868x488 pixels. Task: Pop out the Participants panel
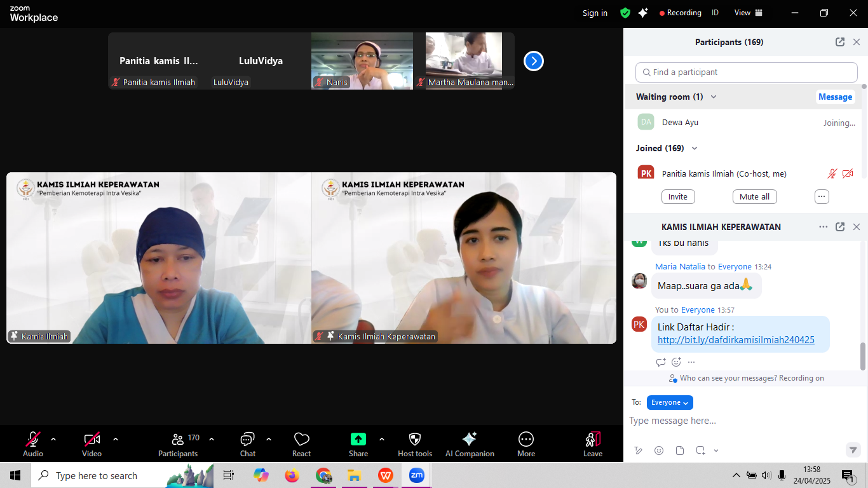(x=839, y=42)
